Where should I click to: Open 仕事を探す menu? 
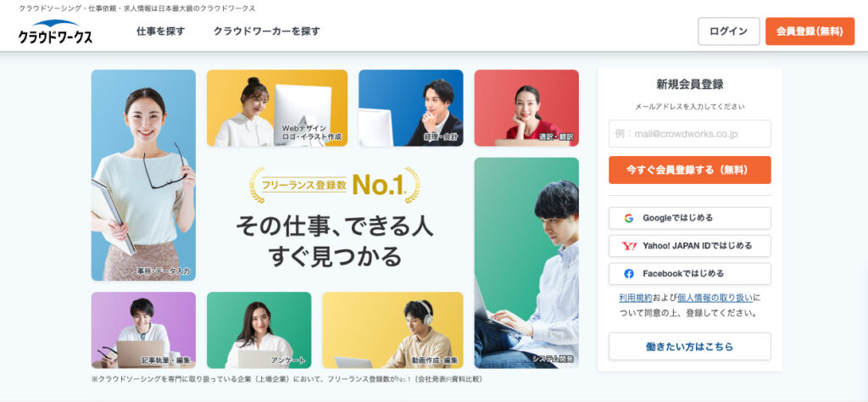(160, 31)
